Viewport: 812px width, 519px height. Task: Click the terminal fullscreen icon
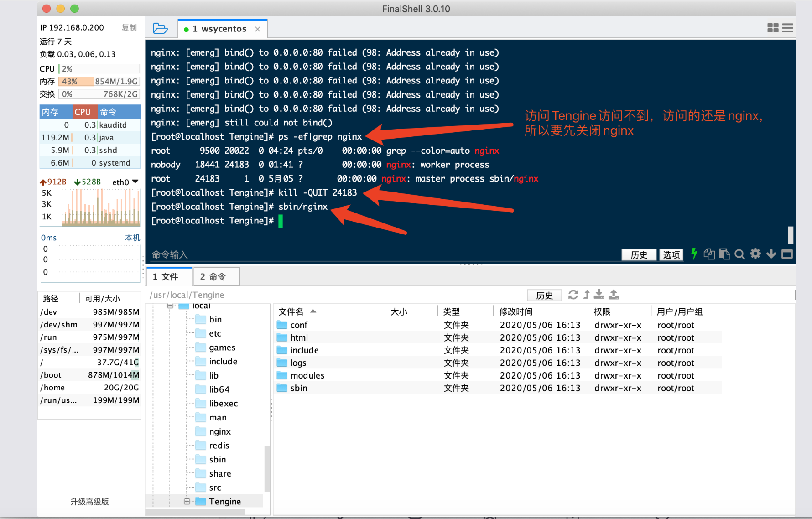pyautogui.click(x=787, y=254)
